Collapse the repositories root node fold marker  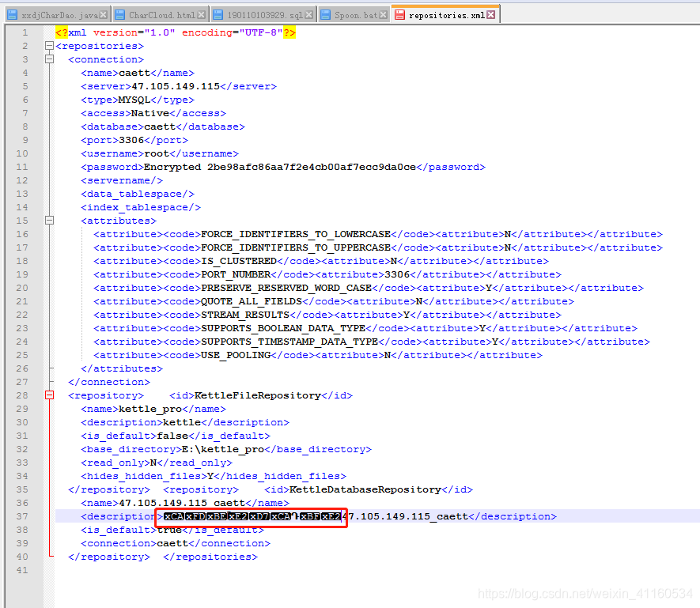[x=50, y=46]
